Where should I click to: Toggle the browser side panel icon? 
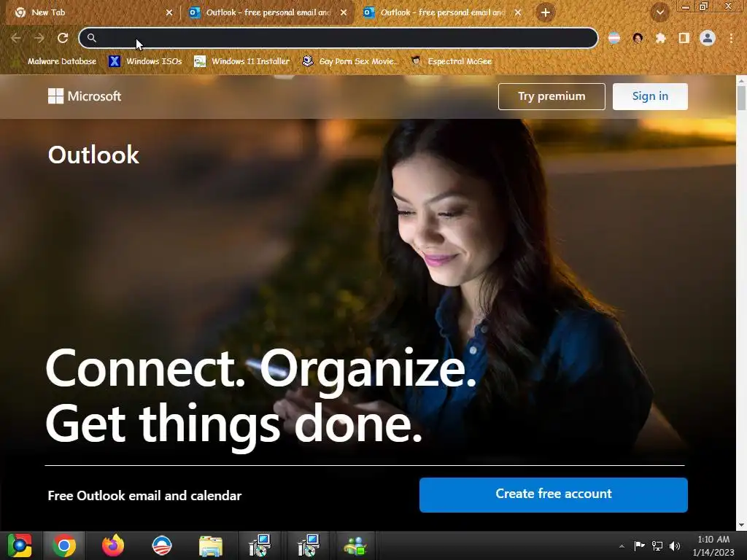pos(684,38)
